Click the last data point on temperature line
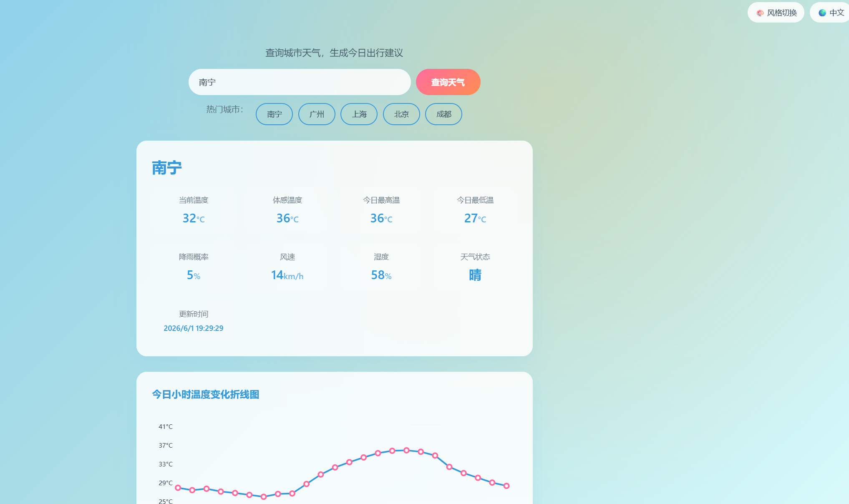The width and height of the screenshot is (849, 504). (506, 486)
